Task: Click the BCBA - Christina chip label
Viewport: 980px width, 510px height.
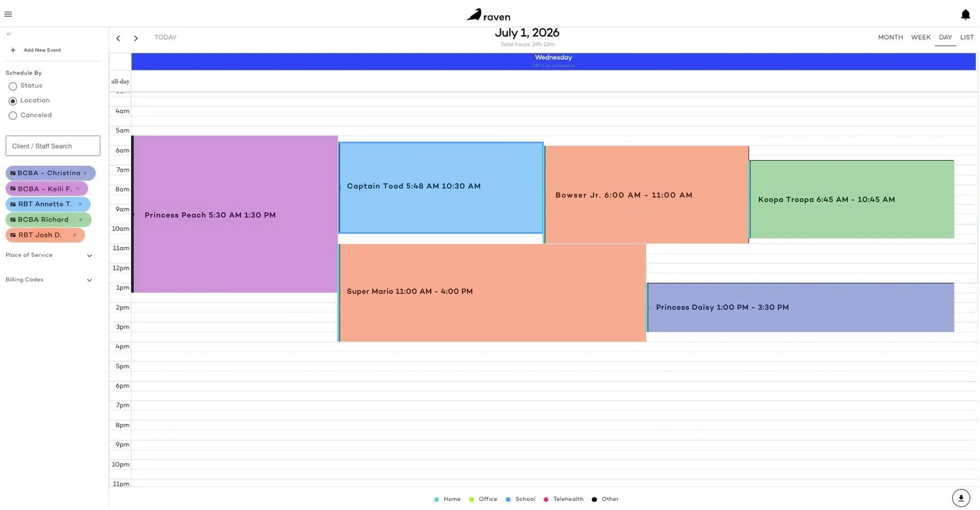Action: 49,173
